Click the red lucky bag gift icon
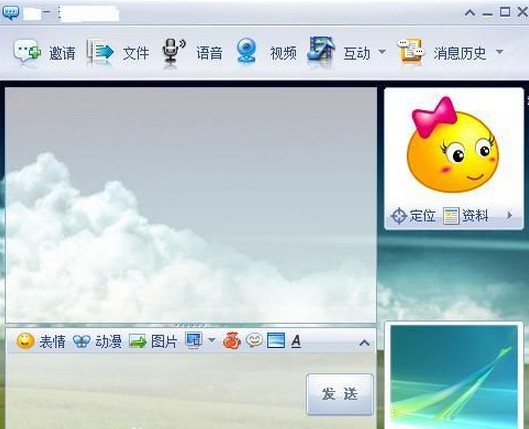 (x=232, y=341)
